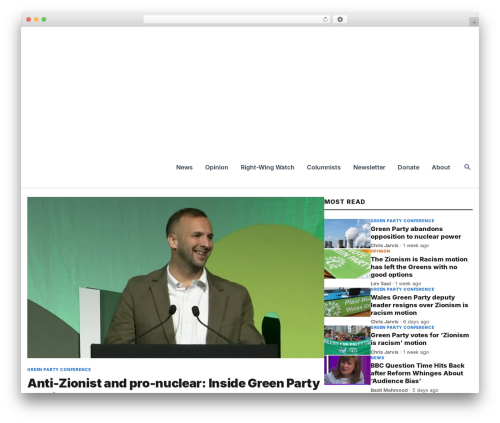This screenshot has height=423, width=500.
Task: Open 'Wales Green Party deputy leader resigns' article
Action: click(419, 305)
